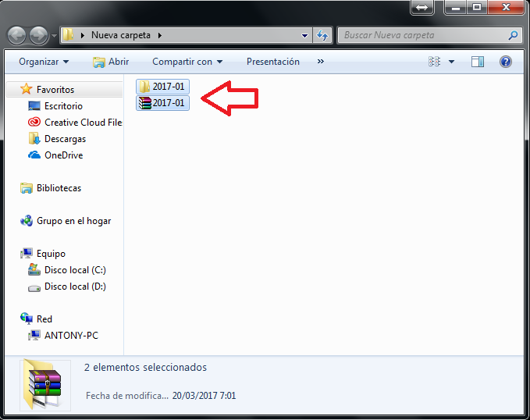
Task: Click Presentación in the toolbar
Action: [272, 62]
